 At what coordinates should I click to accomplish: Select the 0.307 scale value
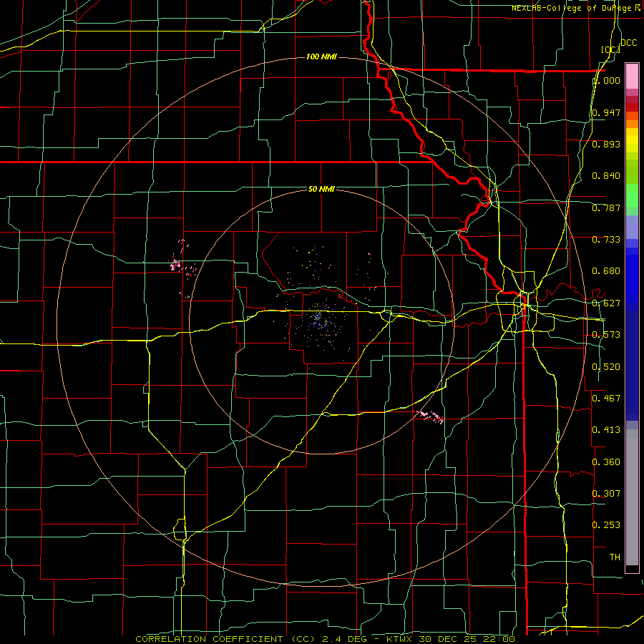click(606, 493)
